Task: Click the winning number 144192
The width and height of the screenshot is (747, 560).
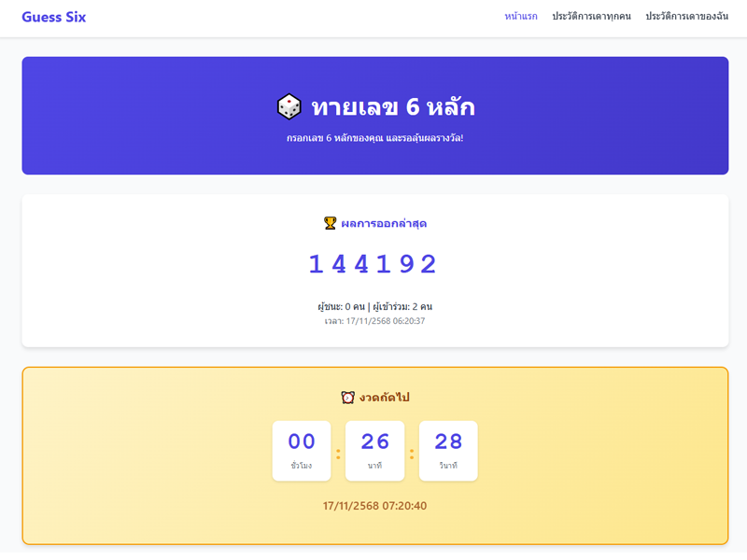Action: coord(373,264)
